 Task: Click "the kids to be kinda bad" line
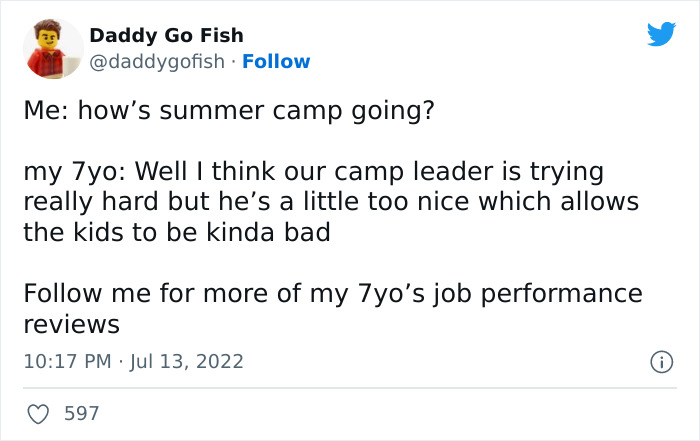pyautogui.click(x=176, y=233)
